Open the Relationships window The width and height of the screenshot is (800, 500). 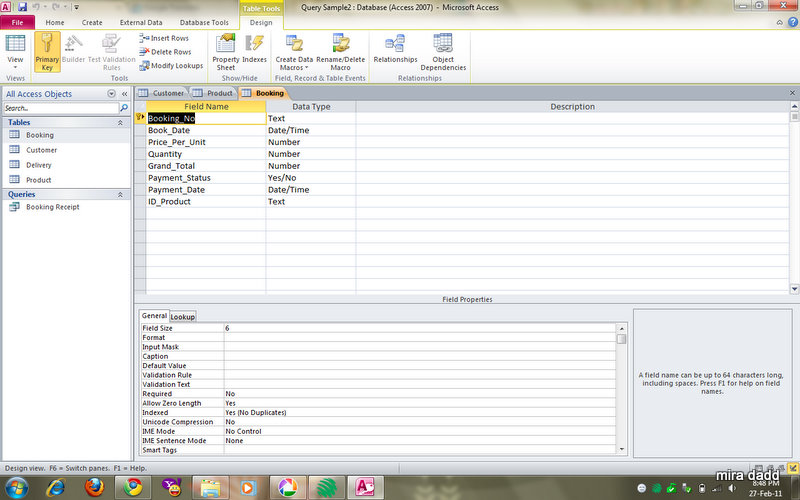coord(395,49)
